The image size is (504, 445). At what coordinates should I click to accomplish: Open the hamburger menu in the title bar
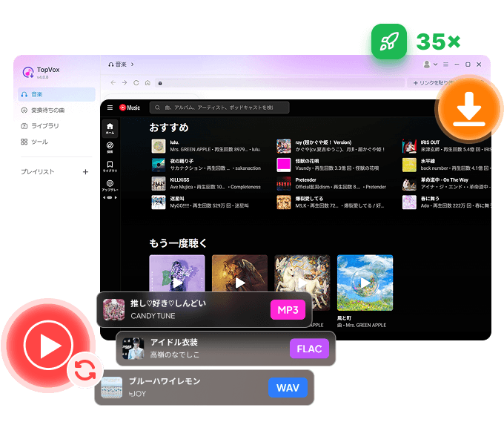coord(446,65)
